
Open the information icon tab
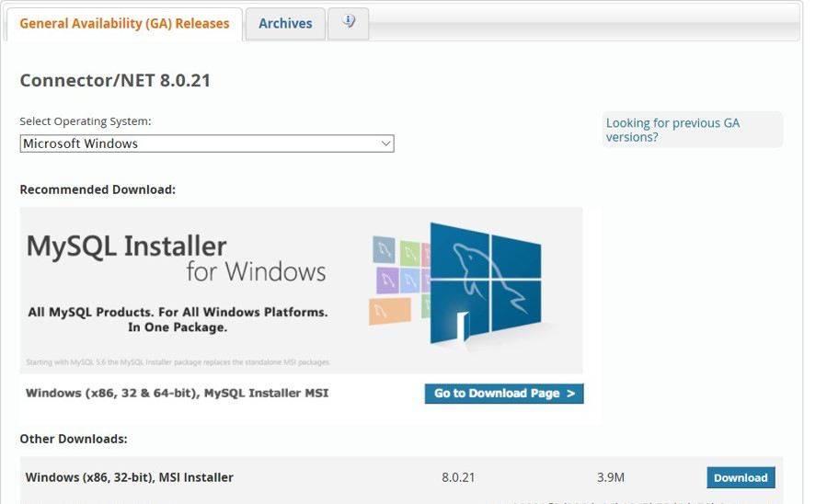[x=348, y=22]
